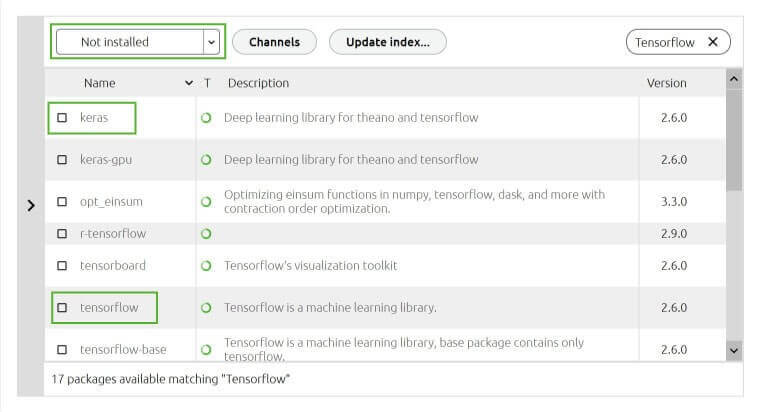
Task: Click Update index... button
Action: [x=388, y=42]
